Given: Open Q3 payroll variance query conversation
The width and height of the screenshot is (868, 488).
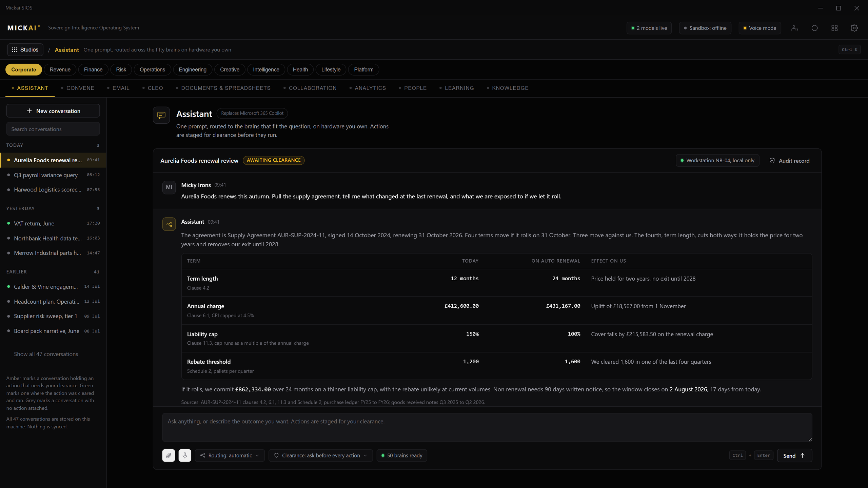Looking at the screenshot, I should click(53, 175).
